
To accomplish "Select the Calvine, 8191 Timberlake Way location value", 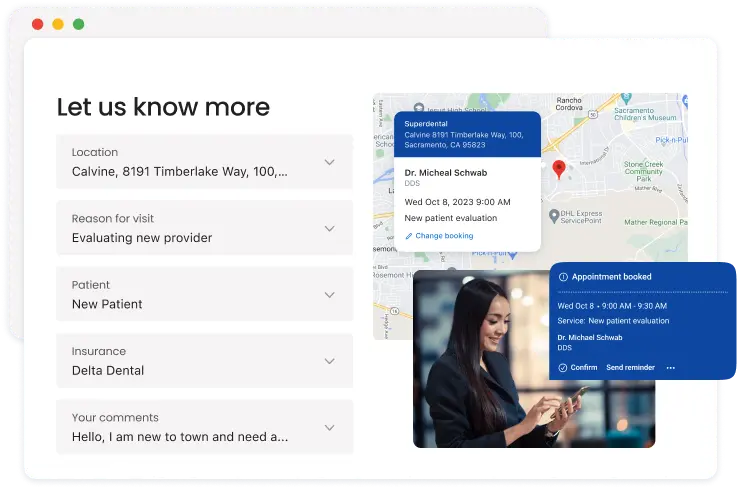I will (180, 172).
